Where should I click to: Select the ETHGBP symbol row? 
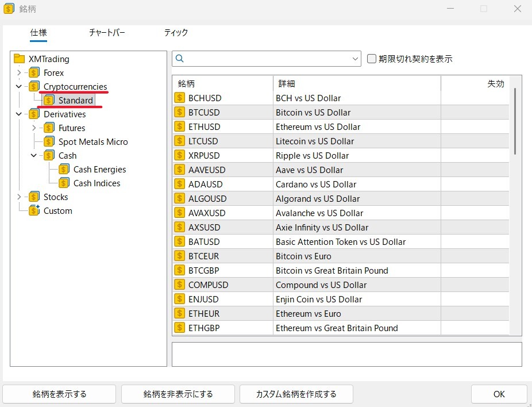341,328
